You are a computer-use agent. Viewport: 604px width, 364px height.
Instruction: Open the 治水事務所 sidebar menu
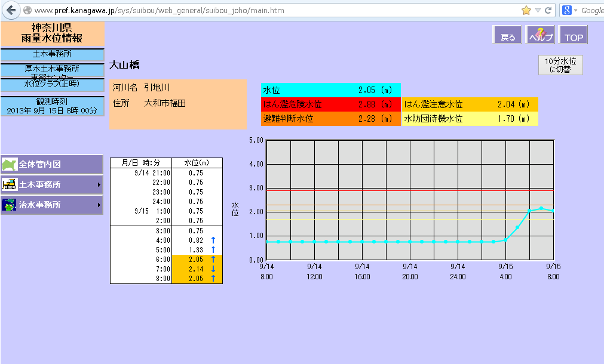(x=51, y=205)
